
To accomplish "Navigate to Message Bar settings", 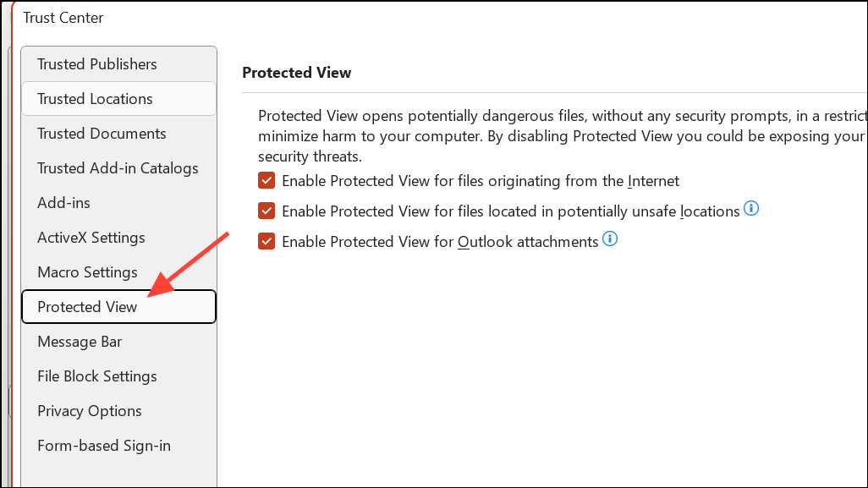I will point(80,342).
